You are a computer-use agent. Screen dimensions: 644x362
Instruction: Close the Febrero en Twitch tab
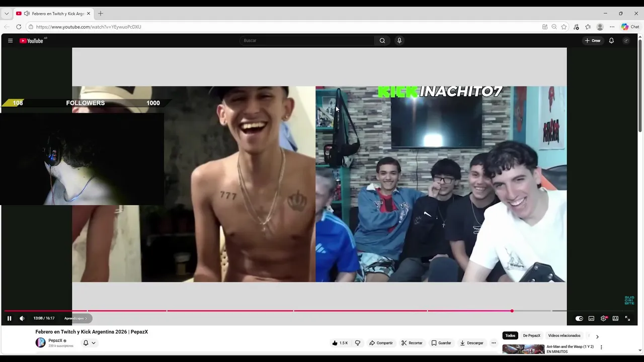point(89,14)
